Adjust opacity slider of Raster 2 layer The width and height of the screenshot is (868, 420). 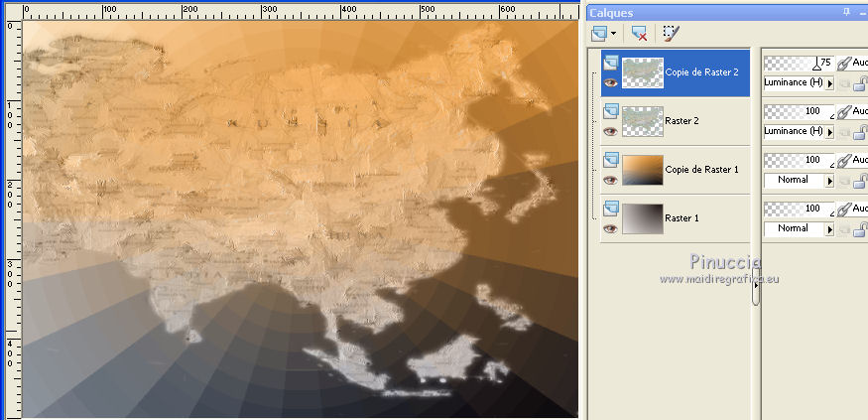[799, 112]
